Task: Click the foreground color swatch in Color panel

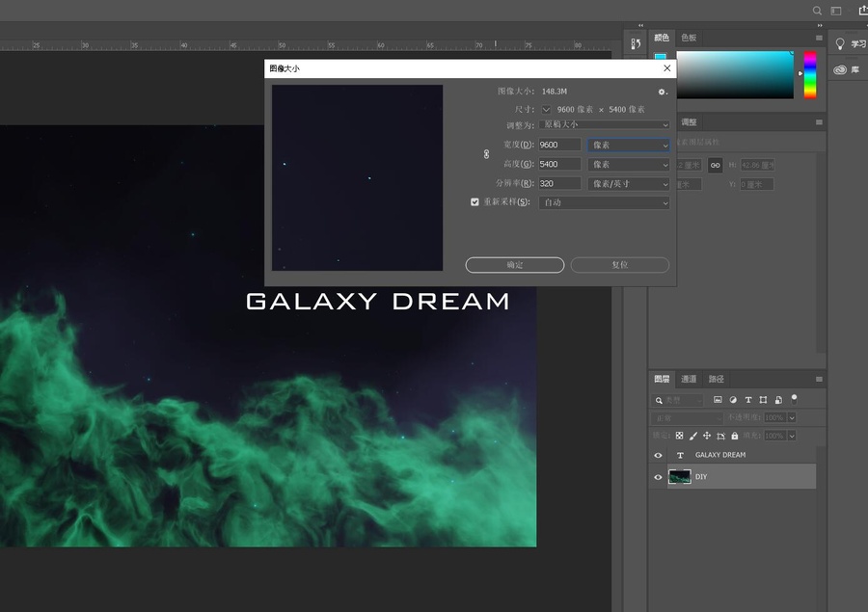Action: point(660,56)
